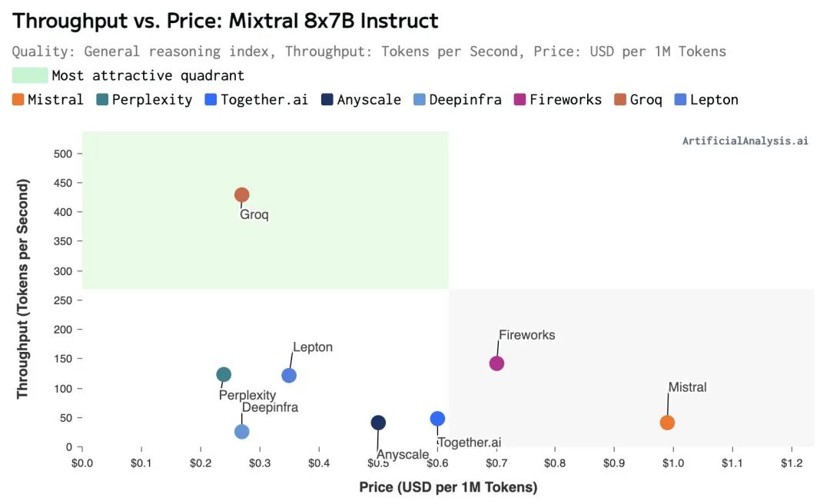Select the Lepton data point circle
Viewport: 830px width, 504px height.
[289, 376]
